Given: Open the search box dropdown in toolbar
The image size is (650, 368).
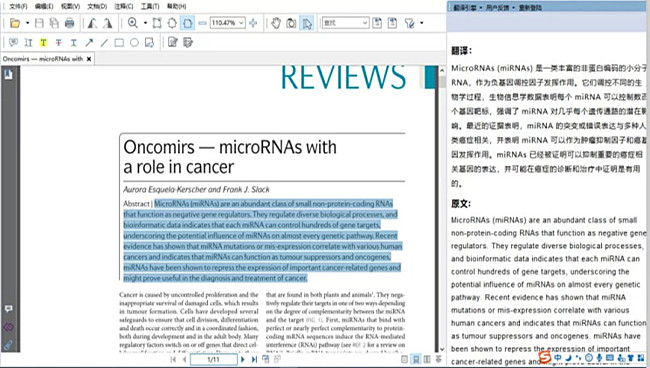Looking at the screenshot, I should tap(365, 23).
